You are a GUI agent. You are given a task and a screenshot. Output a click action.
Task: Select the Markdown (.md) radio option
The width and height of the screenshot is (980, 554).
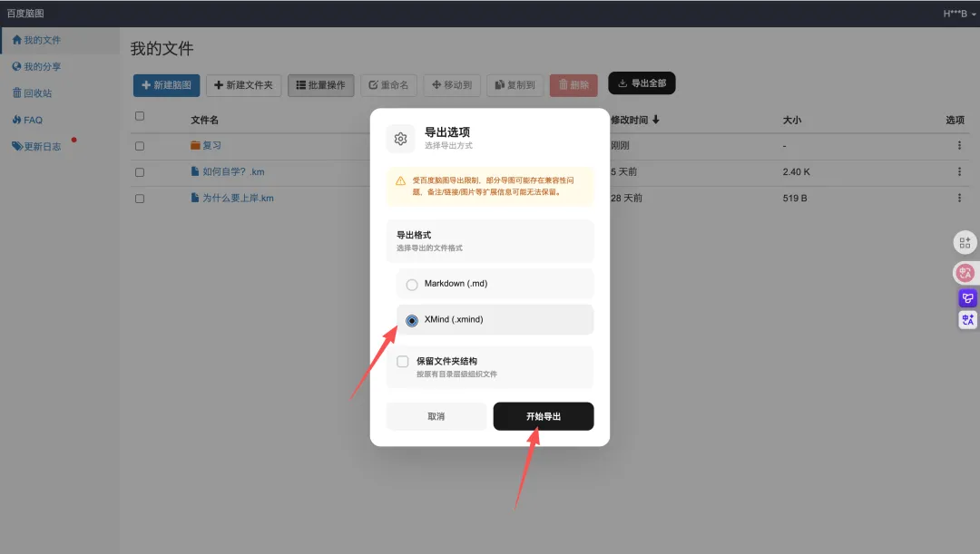[412, 285]
